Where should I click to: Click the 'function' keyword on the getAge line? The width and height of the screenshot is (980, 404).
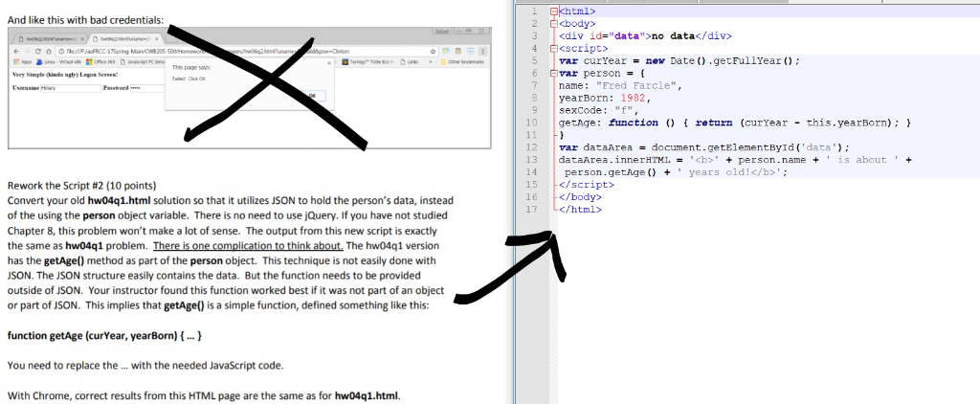[x=634, y=123]
